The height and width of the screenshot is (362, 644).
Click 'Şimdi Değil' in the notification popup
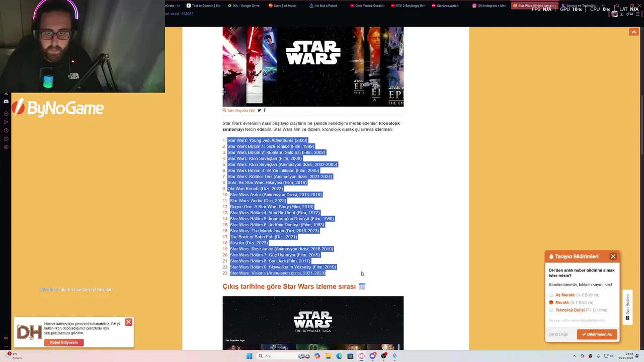click(x=558, y=334)
